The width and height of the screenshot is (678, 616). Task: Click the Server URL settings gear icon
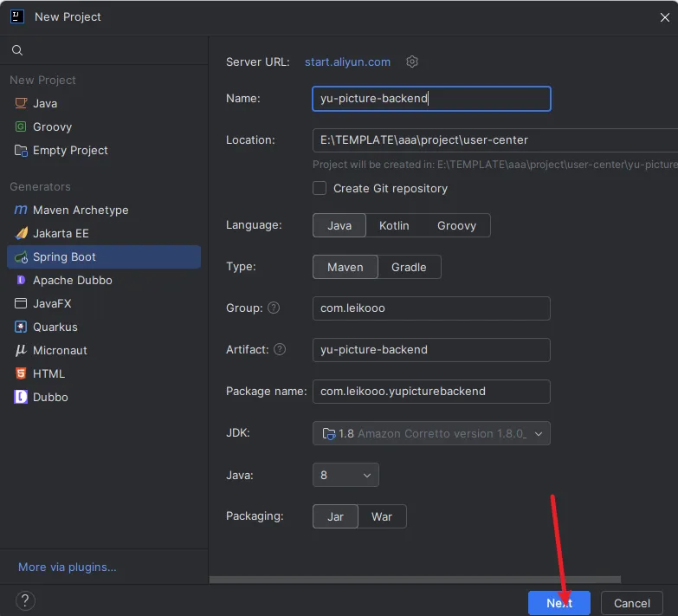tap(412, 62)
